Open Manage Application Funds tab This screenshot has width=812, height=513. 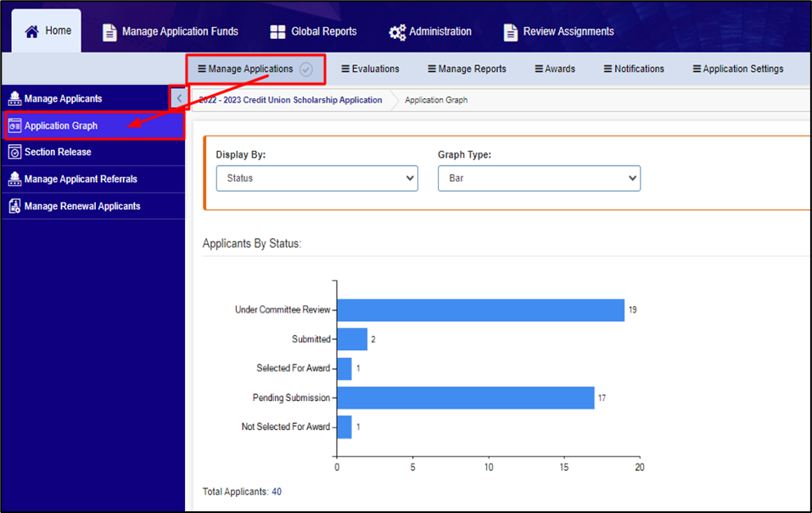coord(171,31)
